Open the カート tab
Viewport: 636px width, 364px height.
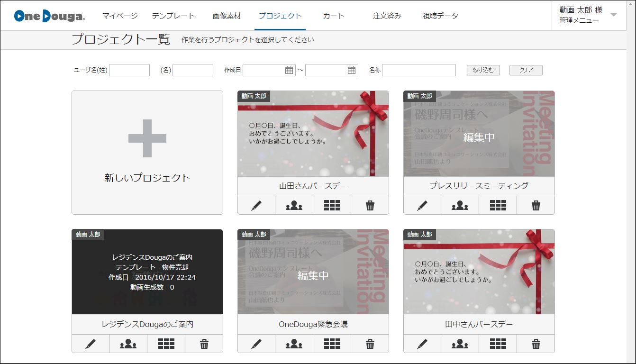coord(334,16)
